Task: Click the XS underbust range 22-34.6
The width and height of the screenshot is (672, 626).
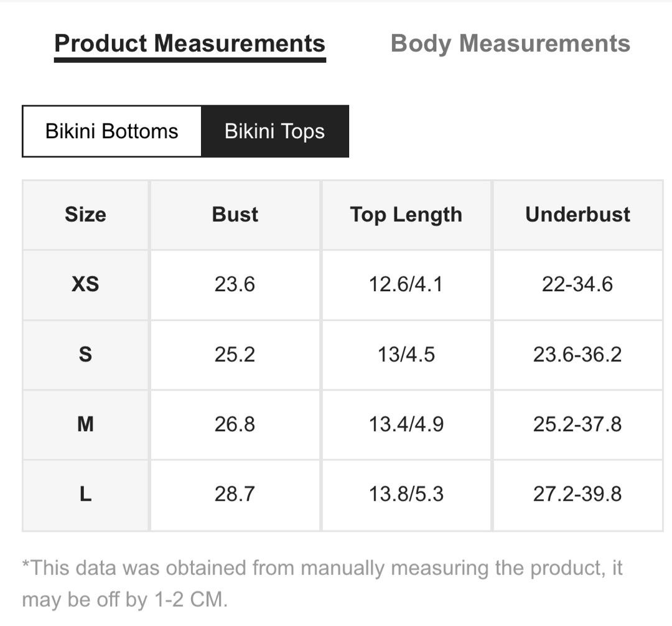Action: coord(577,284)
